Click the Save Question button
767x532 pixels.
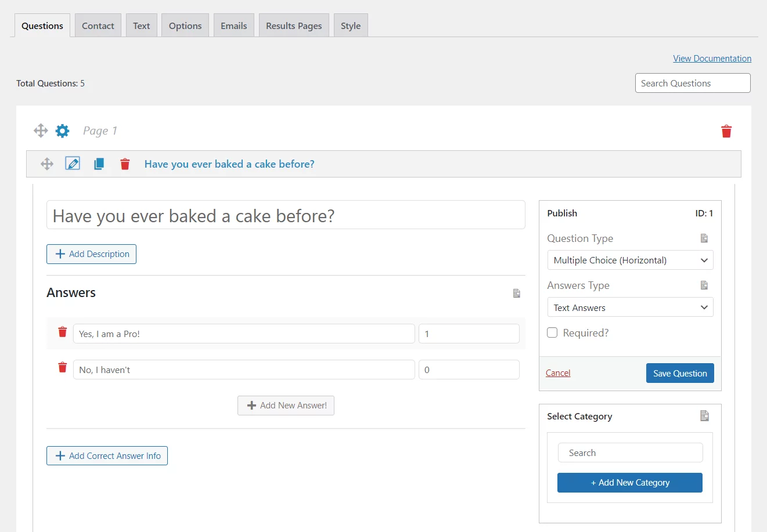(680, 373)
